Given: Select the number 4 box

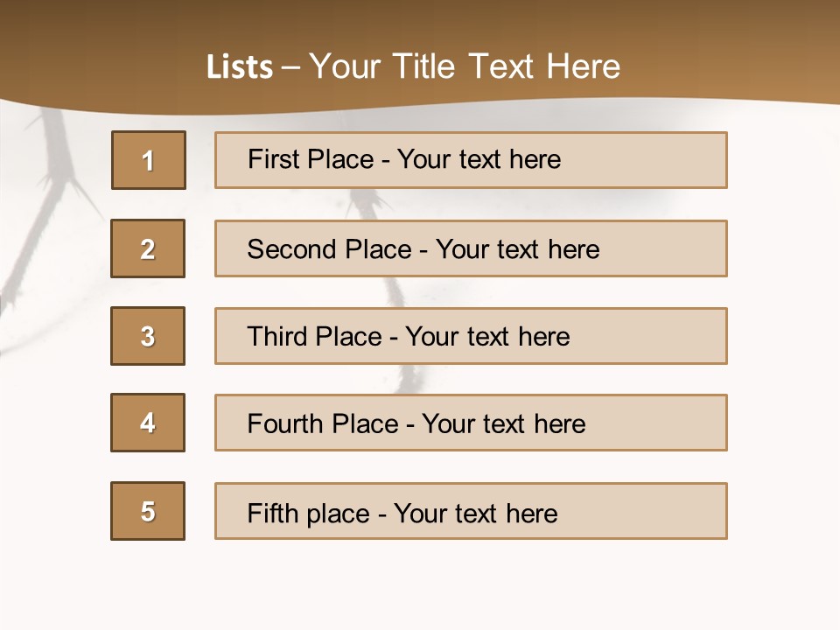Looking at the screenshot, I should pos(148,423).
